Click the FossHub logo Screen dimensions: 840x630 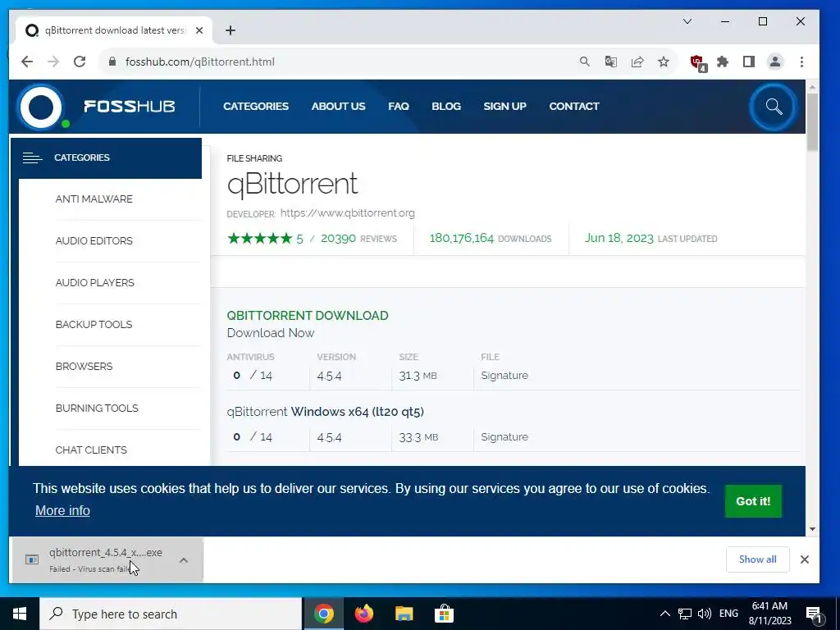[97, 106]
